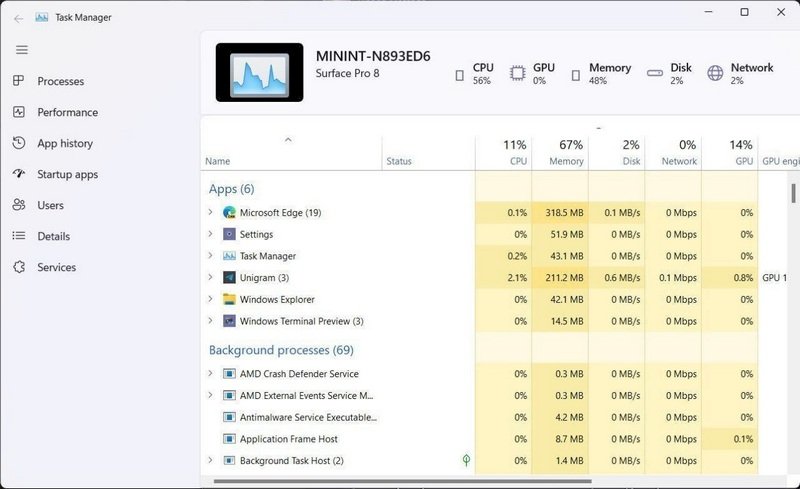The width and height of the screenshot is (800, 489).
Task: Click the GPU chip icon in header
Action: point(517,73)
